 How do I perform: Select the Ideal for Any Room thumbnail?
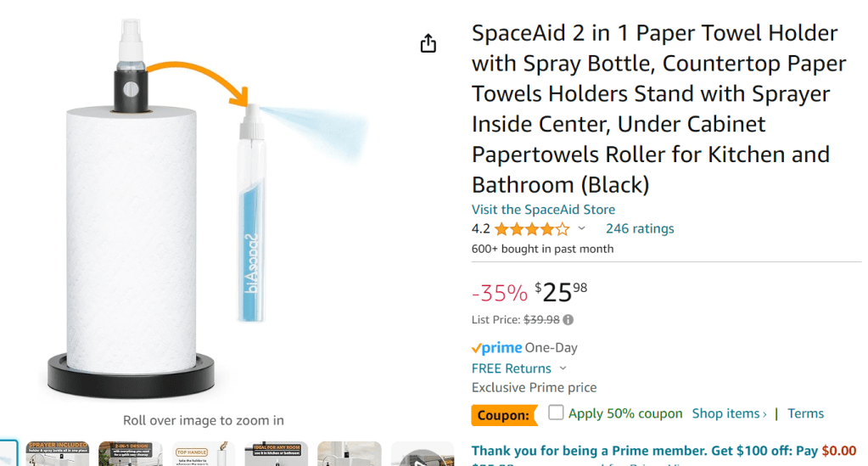click(276, 454)
